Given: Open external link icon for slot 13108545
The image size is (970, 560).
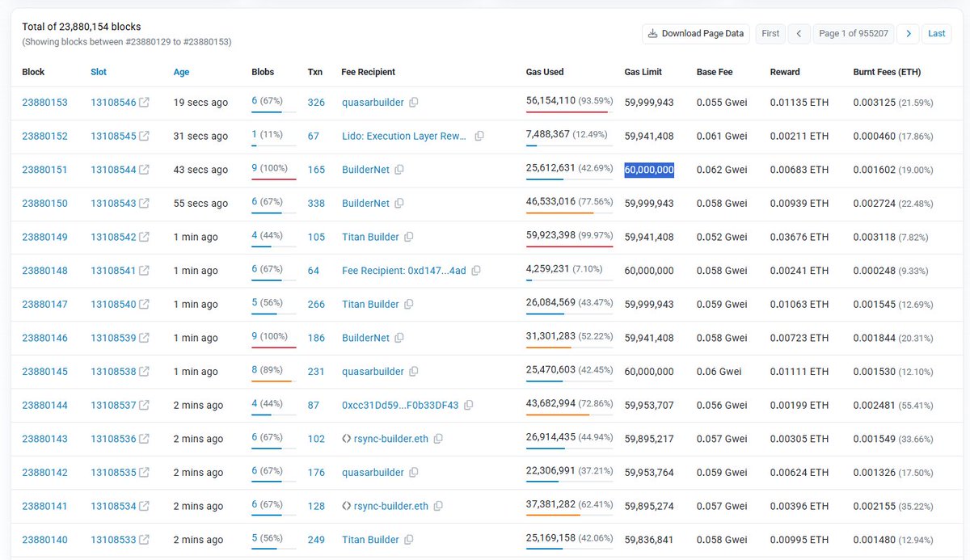Looking at the screenshot, I should coord(144,137).
